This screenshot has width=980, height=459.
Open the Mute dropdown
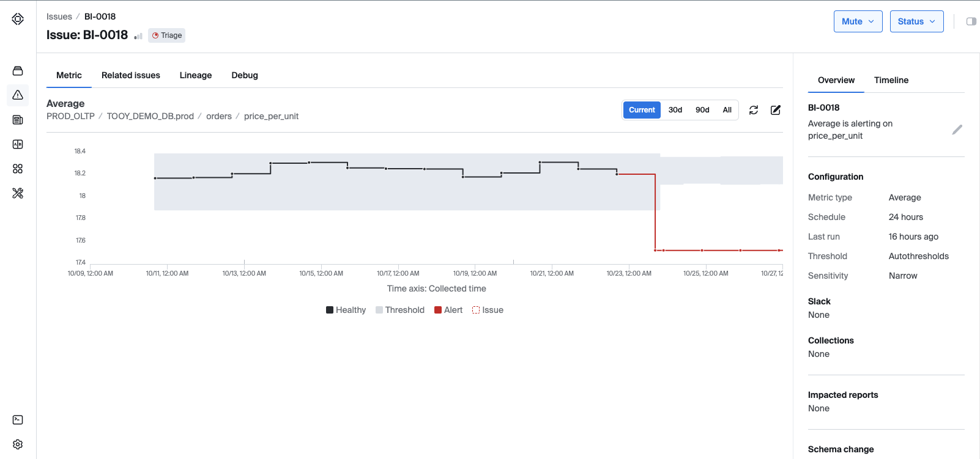click(858, 21)
